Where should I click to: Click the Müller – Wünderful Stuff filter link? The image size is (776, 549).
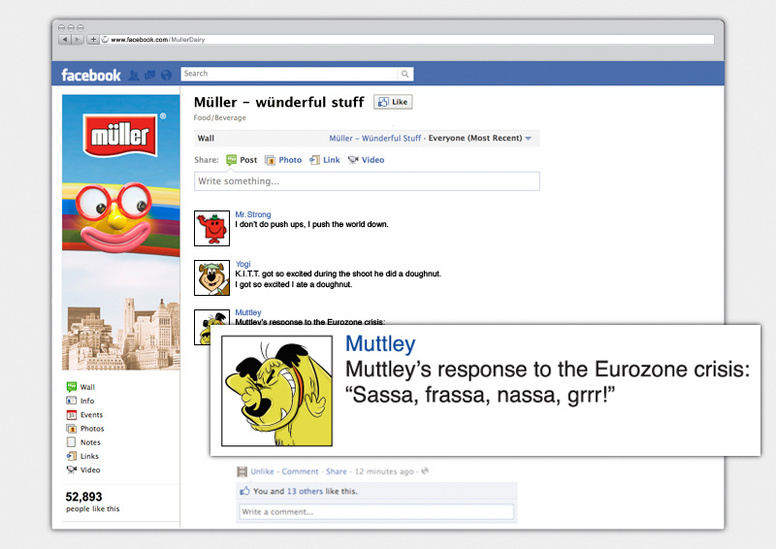pyautogui.click(x=375, y=138)
